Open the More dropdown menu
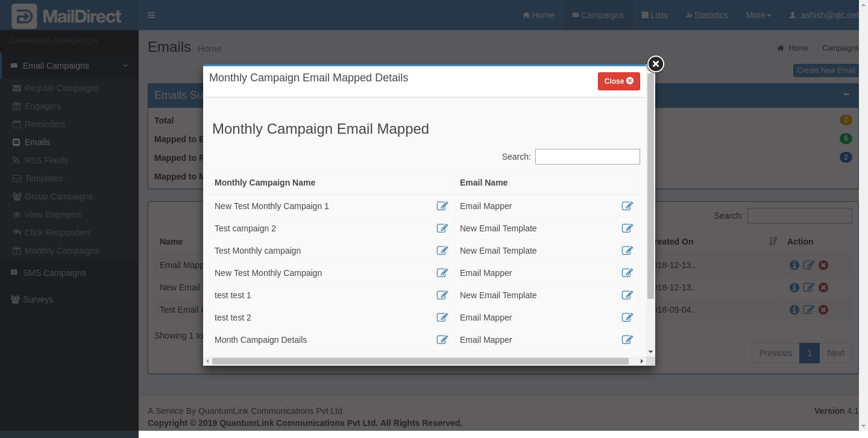Viewport: 868px width, 438px height. coord(758,15)
